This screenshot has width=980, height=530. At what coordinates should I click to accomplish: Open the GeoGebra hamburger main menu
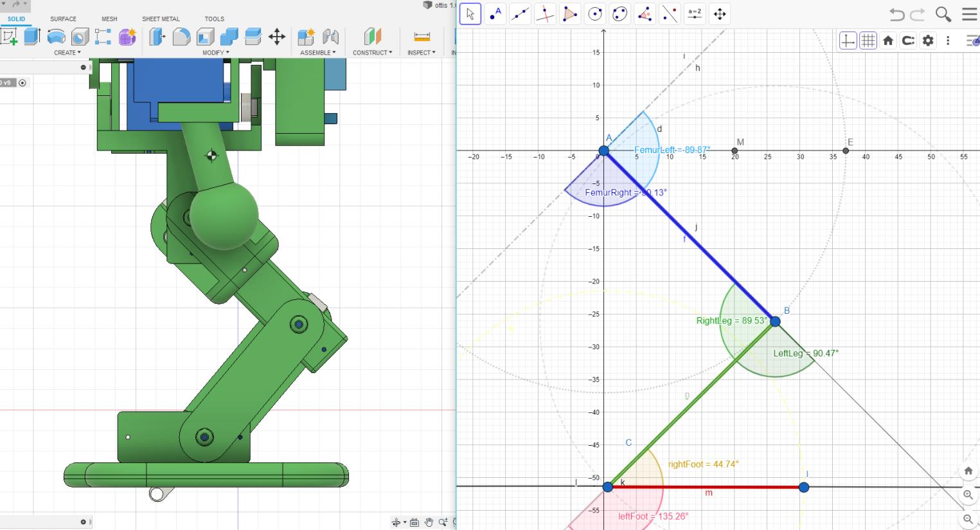pos(969,14)
